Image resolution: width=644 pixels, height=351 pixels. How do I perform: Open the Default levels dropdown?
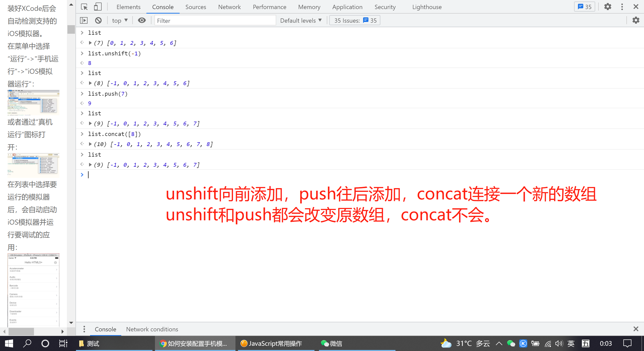pyautogui.click(x=301, y=20)
